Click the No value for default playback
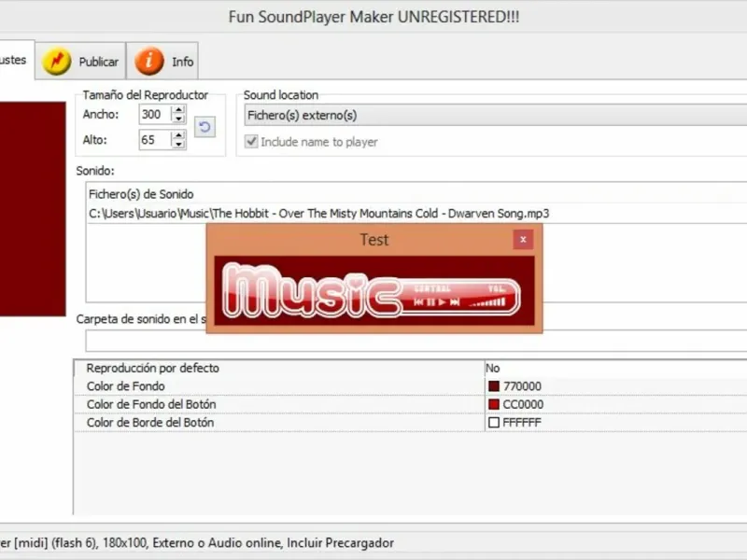Viewport: 747px width, 560px height. click(x=493, y=368)
